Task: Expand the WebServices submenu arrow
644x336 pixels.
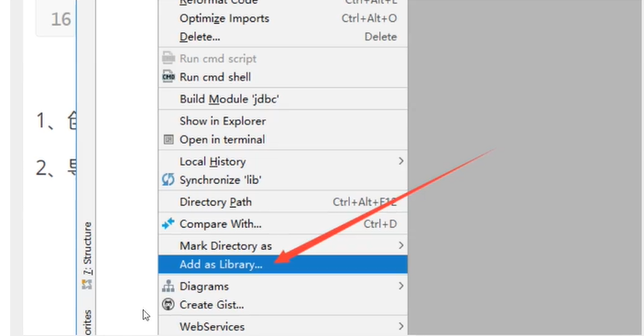Action: (401, 326)
